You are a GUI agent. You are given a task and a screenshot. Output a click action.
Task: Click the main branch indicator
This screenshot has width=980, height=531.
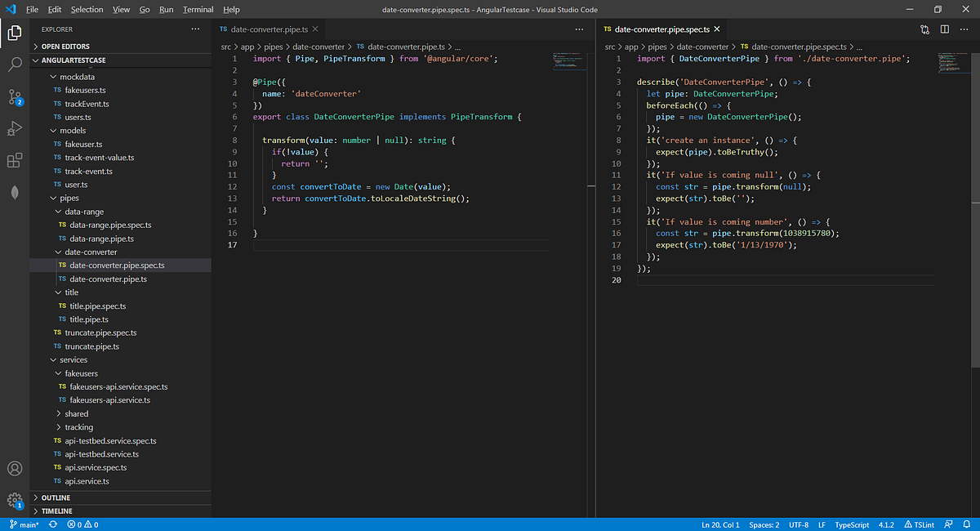point(23,524)
